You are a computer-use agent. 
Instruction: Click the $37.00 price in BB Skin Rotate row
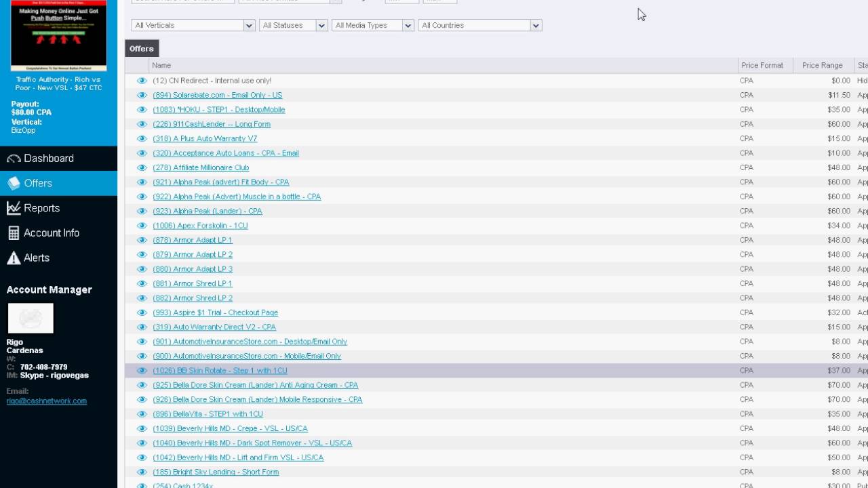click(838, 371)
